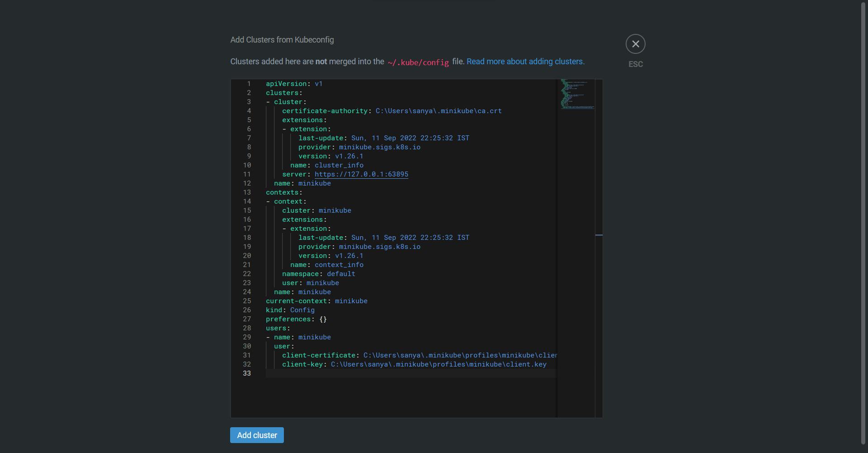Click 'context_info' name value
The height and width of the screenshot is (453, 868).
pyautogui.click(x=339, y=265)
